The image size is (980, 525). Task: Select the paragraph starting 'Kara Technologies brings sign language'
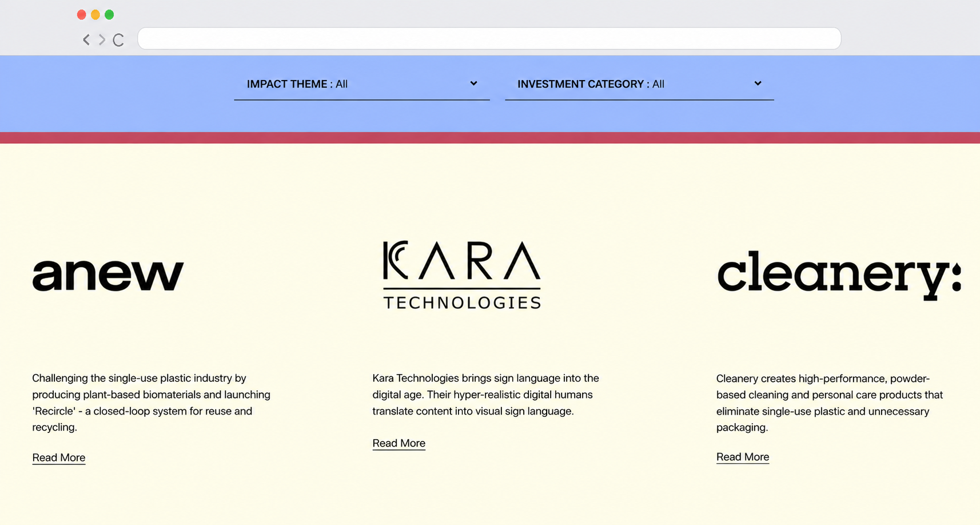pos(486,395)
